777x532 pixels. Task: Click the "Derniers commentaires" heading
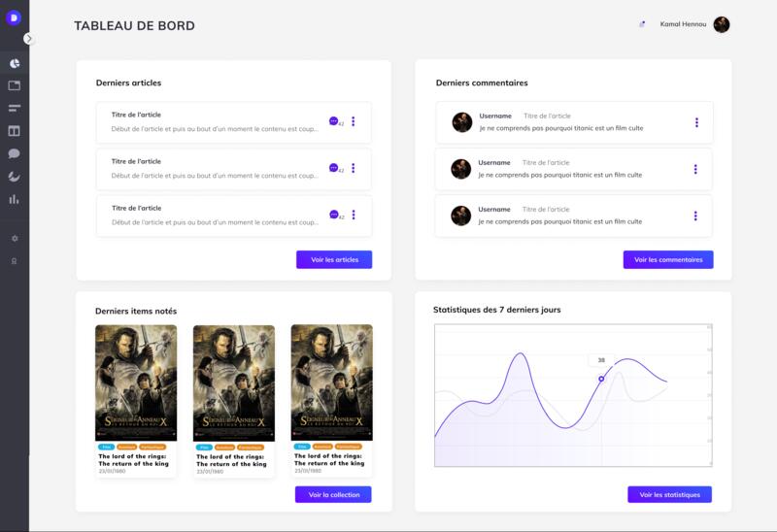click(x=482, y=83)
